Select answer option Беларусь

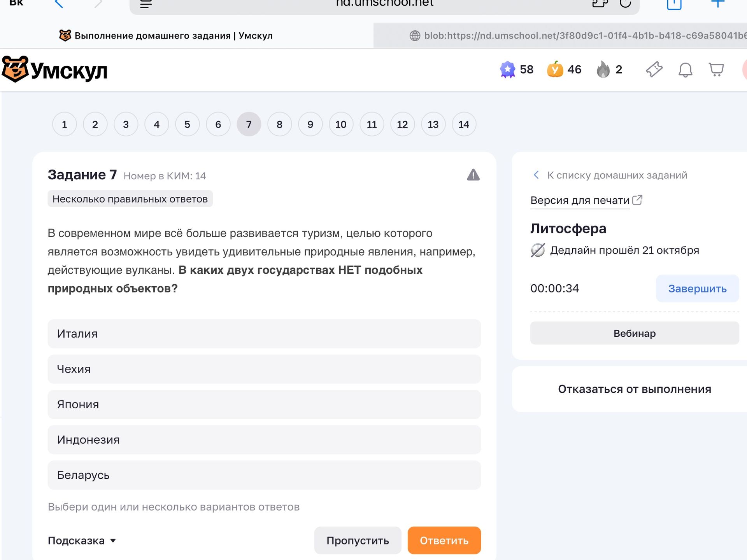[264, 475]
